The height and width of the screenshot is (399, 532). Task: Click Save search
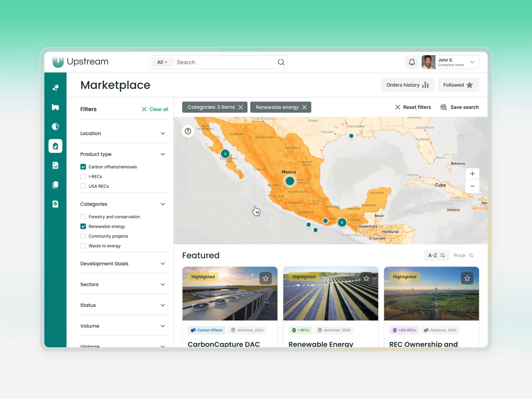pyautogui.click(x=459, y=107)
